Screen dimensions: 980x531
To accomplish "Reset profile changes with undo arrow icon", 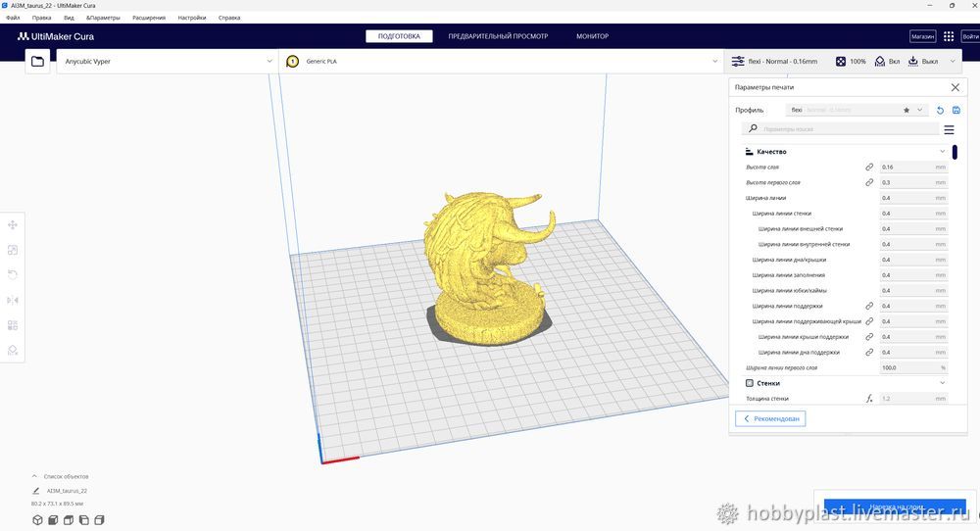I will click(x=940, y=110).
